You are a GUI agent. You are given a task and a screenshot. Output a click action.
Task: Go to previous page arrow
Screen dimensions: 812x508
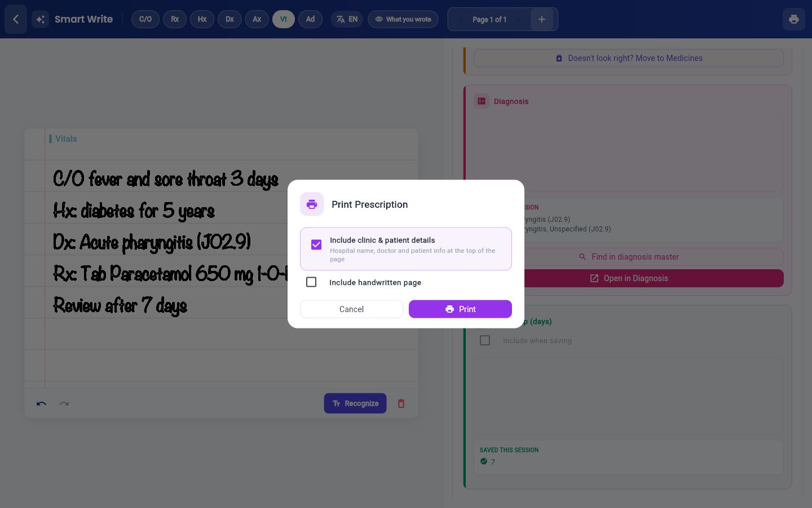462,19
